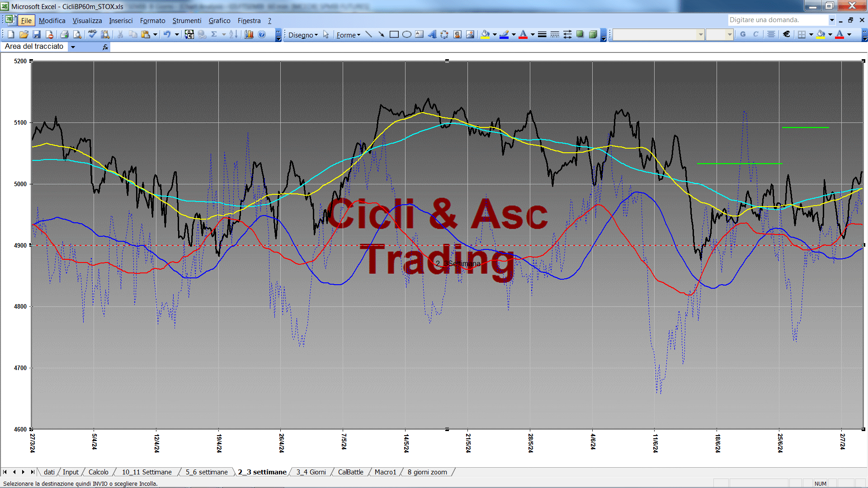
Task: Switch to the 3_4 Giorni sheet
Action: [311, 472]
